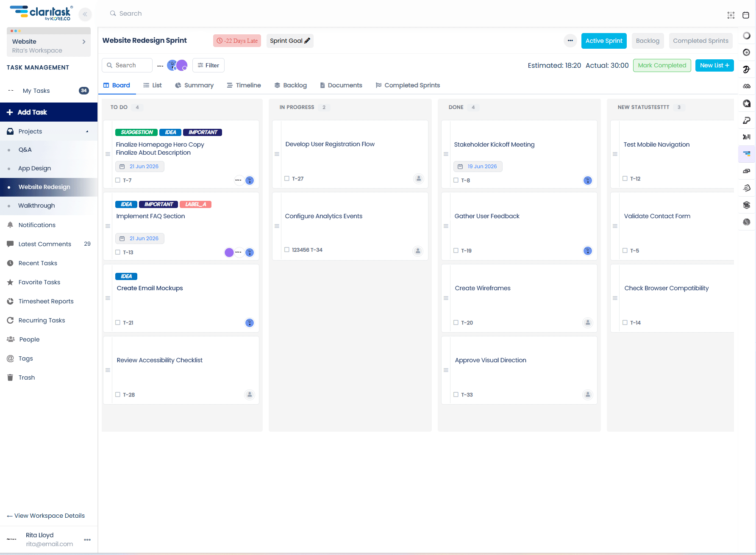Switch to the List tab
756x555 pixels.
[x=153, y=85]
